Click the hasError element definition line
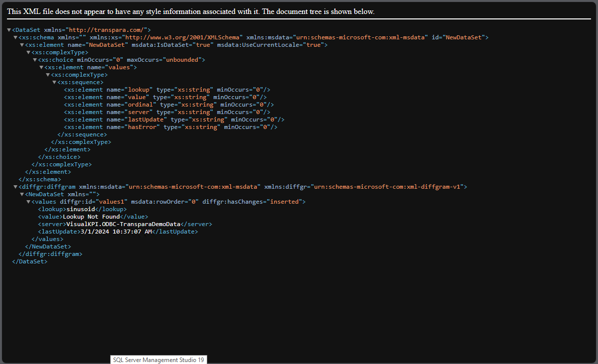This screenshot has height=364, width=598. [170, 127]
